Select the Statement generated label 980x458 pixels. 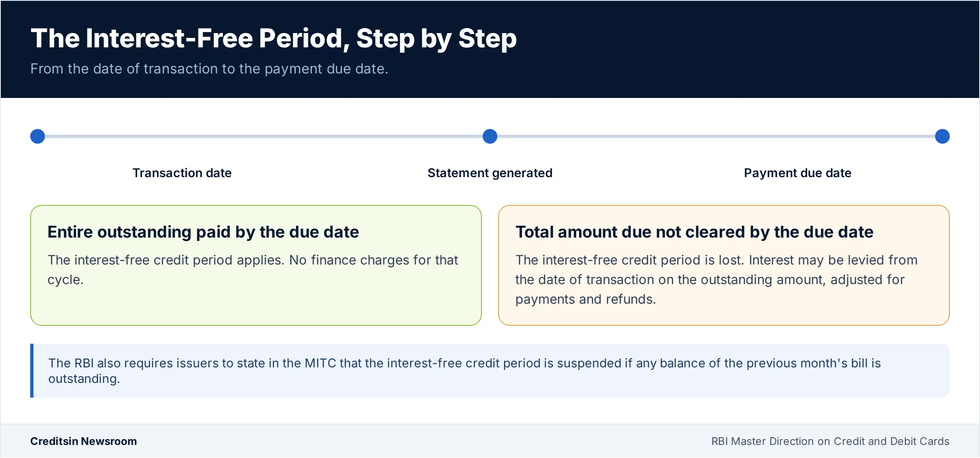(x=490, y=173)
